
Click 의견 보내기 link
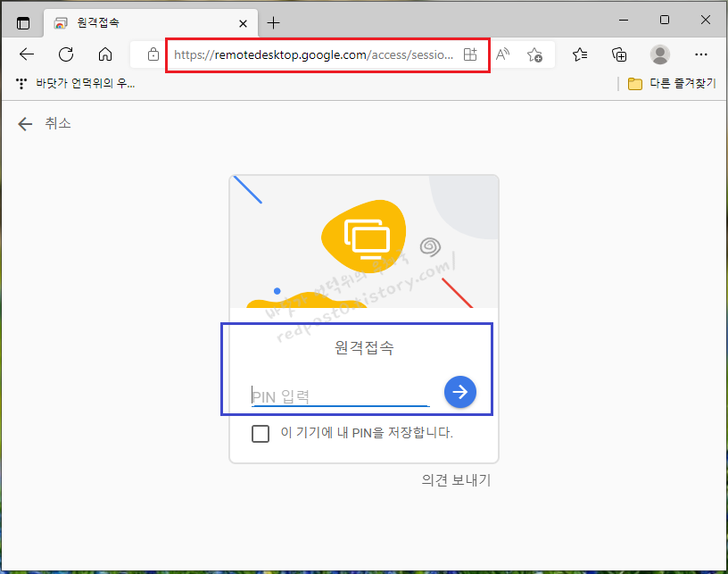[456, 479]
